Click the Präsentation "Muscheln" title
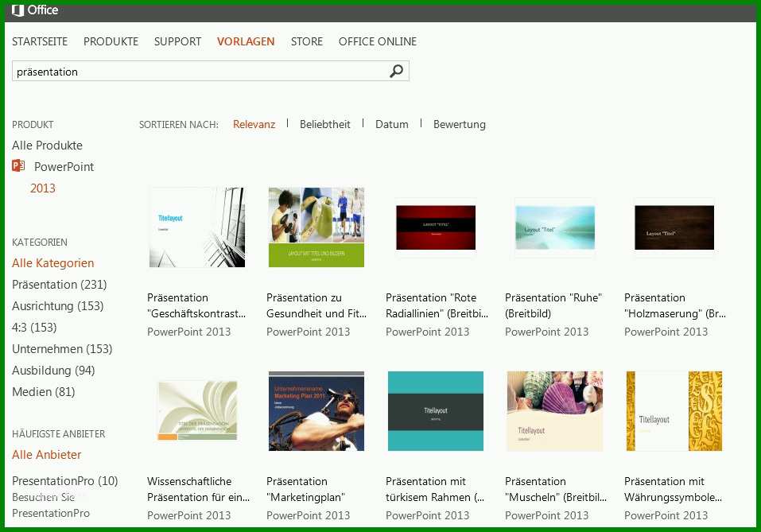 coord(556,489)
